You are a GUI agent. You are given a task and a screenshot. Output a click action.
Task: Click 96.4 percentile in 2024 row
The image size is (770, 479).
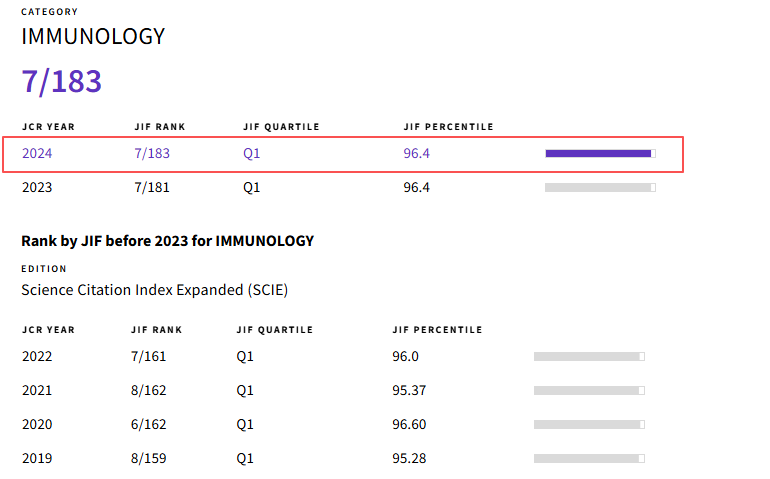click(x=416, y=154)
